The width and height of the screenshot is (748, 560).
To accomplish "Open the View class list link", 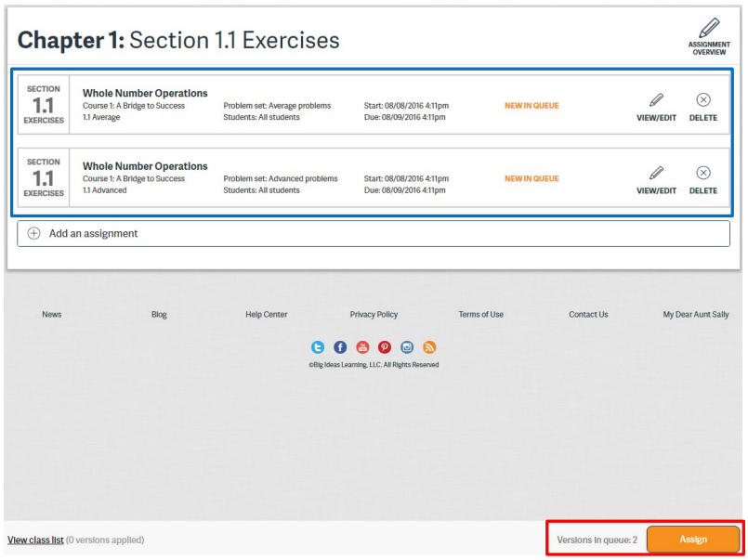I will point(35,540).
